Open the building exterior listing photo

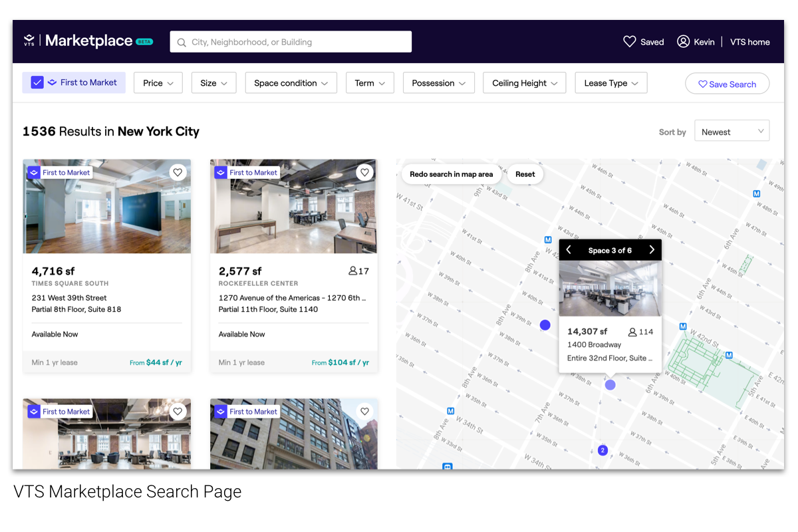coord(294,434)
